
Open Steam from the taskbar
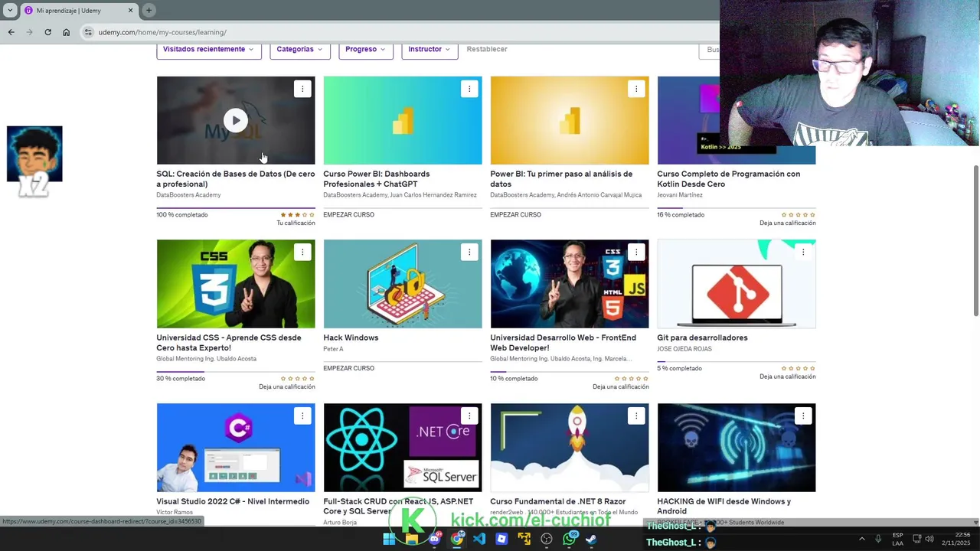click(x=591, y=539)
